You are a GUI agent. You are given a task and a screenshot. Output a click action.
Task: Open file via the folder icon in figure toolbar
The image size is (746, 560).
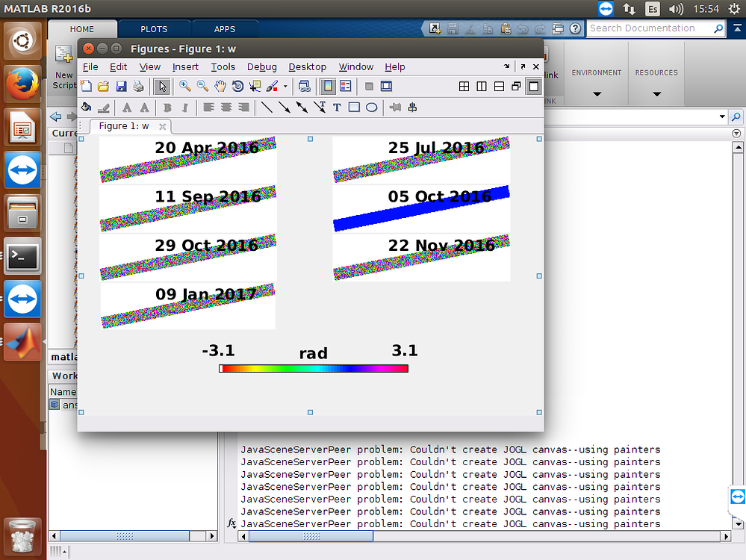pyautogui.click(x=103, y=86)
